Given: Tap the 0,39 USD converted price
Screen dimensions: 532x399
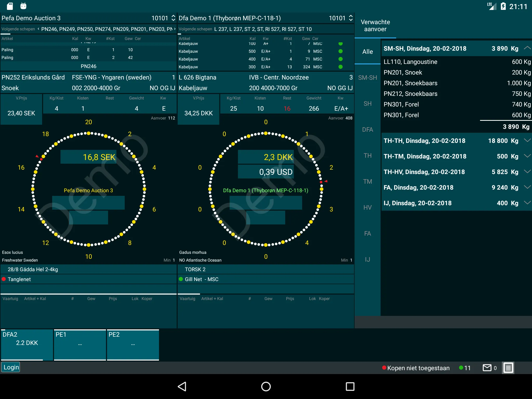Looking at the screenshot, I should pos(266,172).
